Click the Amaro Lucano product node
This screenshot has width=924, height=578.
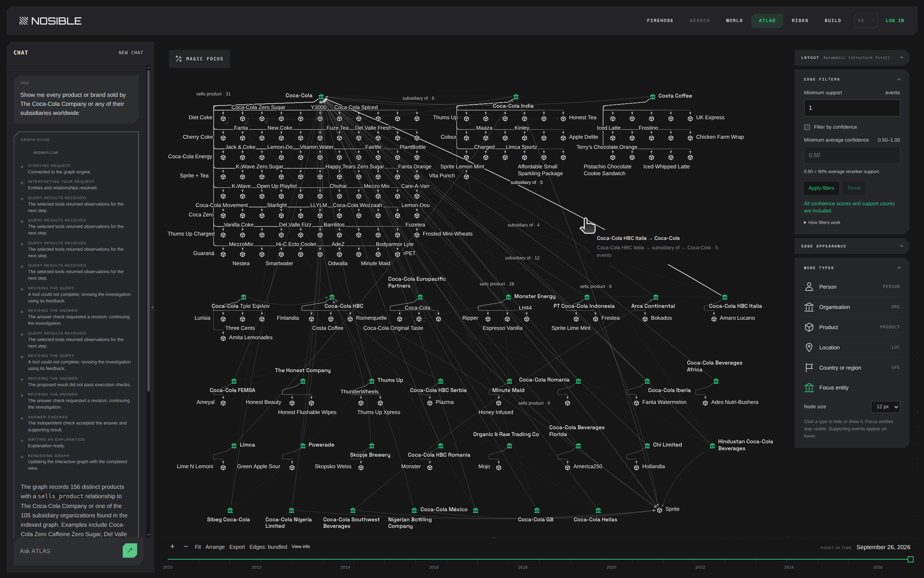[x=714, y=319]
